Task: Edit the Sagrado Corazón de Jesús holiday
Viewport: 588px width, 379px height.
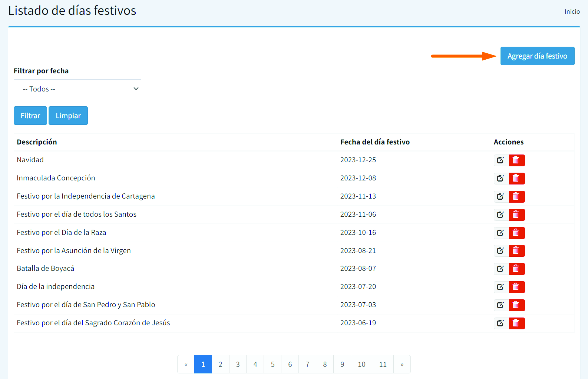Action: [x=501, y=323]
